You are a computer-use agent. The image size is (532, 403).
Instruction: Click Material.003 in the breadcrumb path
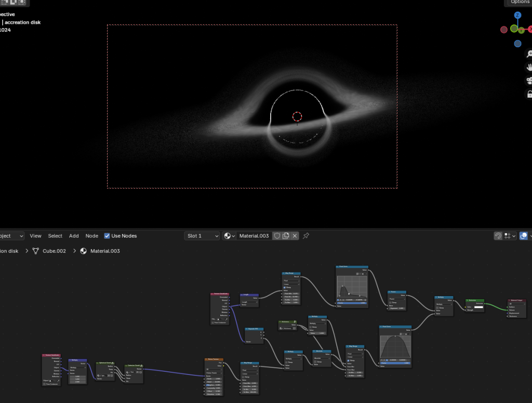(x=105, y=251)
